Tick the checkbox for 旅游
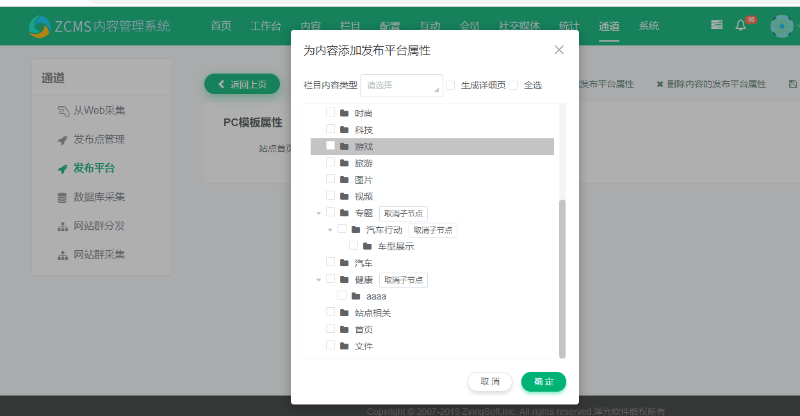This screenshot has height=416, width=800. tap(331, 162)
